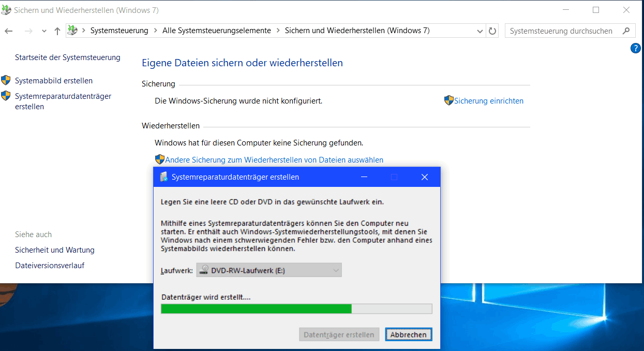Open recent locations dropdown arrow

(x=44, y=31)
